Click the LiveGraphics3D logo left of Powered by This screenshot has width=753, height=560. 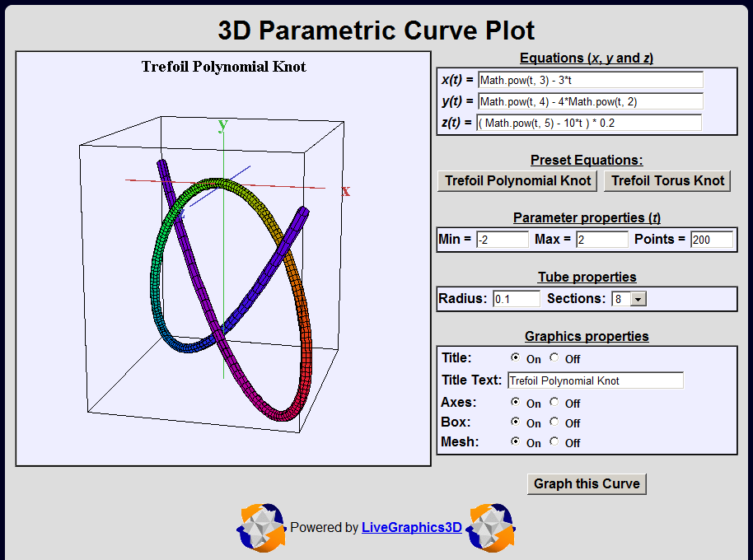coord(262,527)
